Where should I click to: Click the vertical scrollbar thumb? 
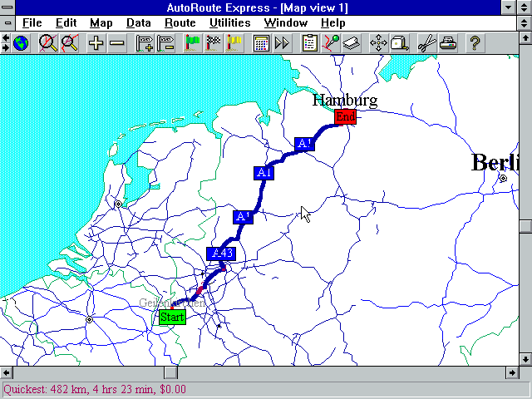[x=525, y=226]
